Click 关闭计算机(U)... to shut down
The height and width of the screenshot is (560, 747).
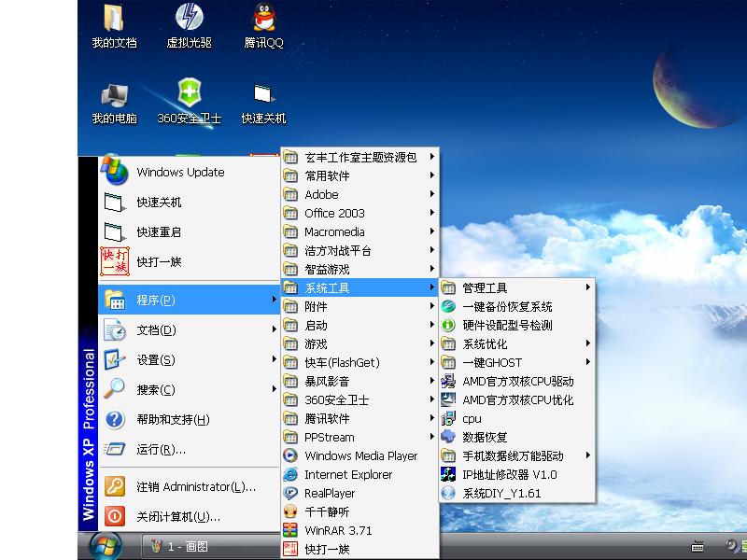177,516
